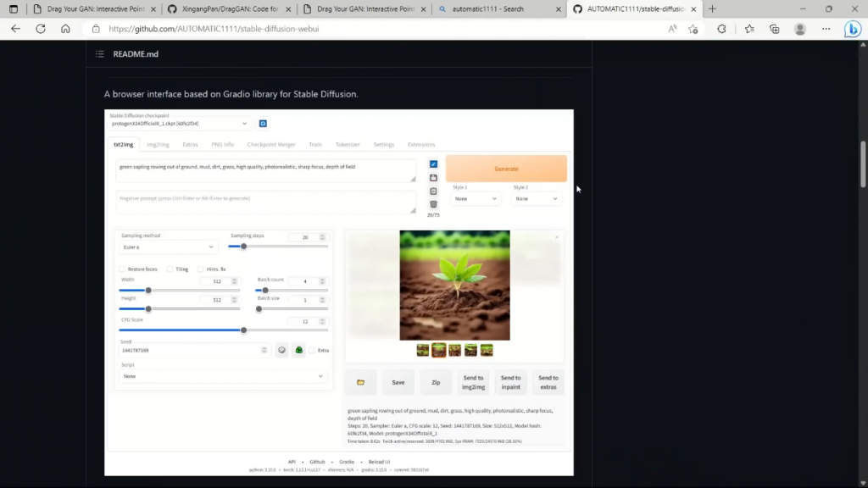
Task: Switch to the Settings tab
Action: pos(384,144)
